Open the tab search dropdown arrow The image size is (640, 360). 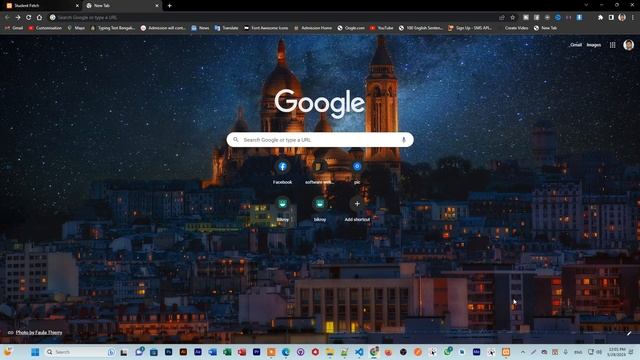click(x=586, y=5)
